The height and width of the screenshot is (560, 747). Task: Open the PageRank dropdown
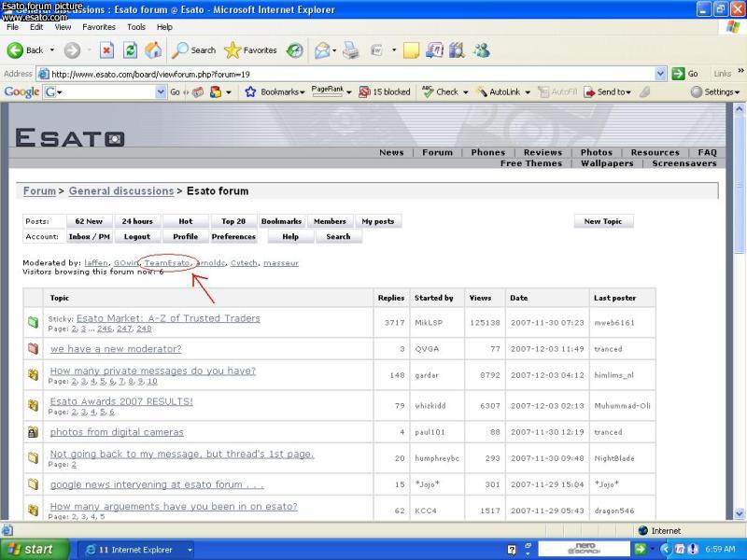(x=348, y=92)
